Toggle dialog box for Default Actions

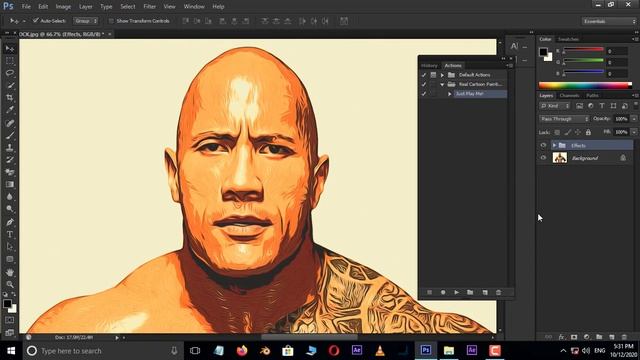tap(433, 75)
